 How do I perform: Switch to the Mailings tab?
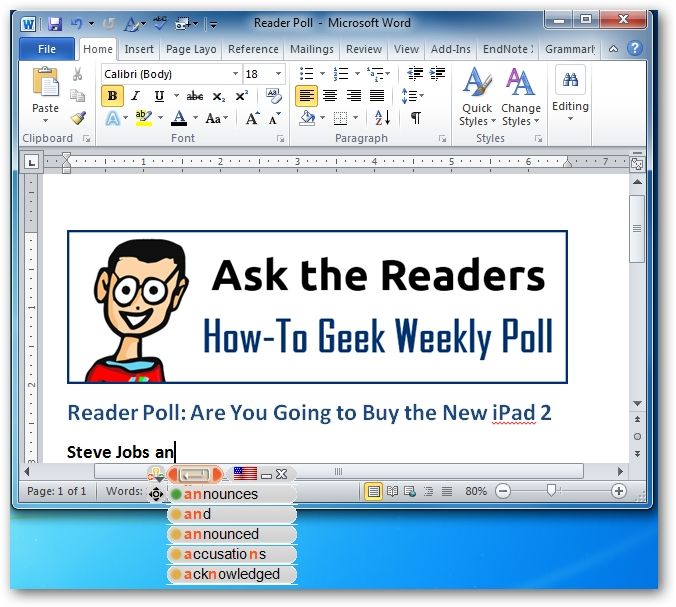pyautogui.click(x=312, y=49)
